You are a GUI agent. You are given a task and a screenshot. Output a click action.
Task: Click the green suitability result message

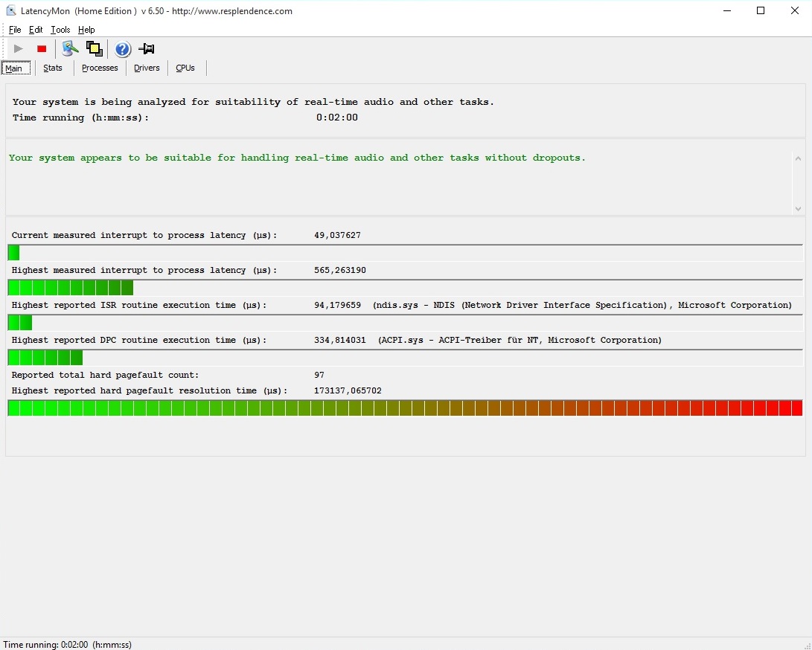(x=297, y=158)
